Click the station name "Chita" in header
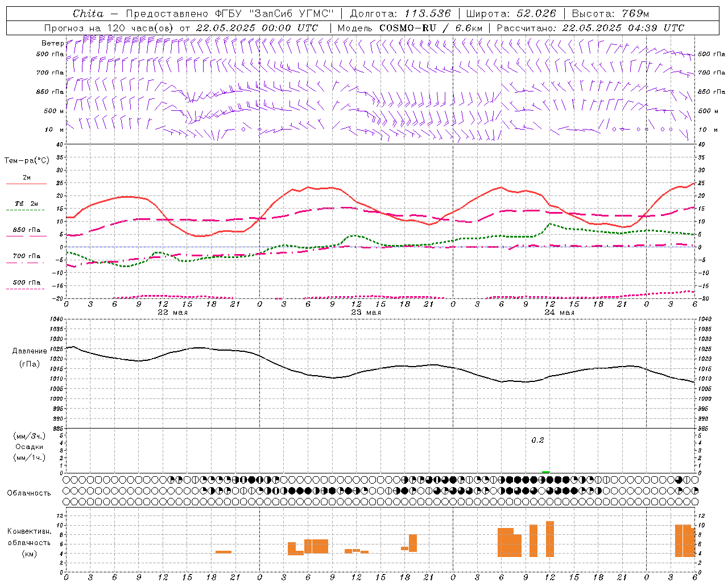728x582 pixels. 88,14
